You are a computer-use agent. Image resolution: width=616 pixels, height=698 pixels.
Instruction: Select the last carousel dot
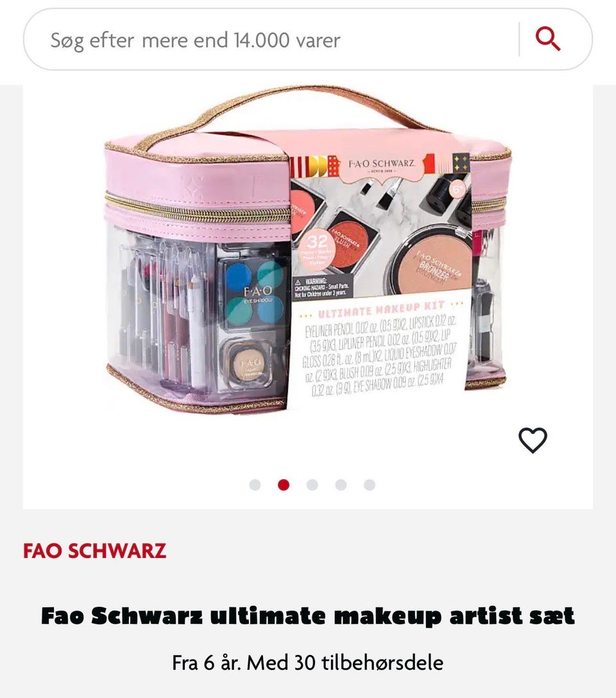click(x=370, y=485)
